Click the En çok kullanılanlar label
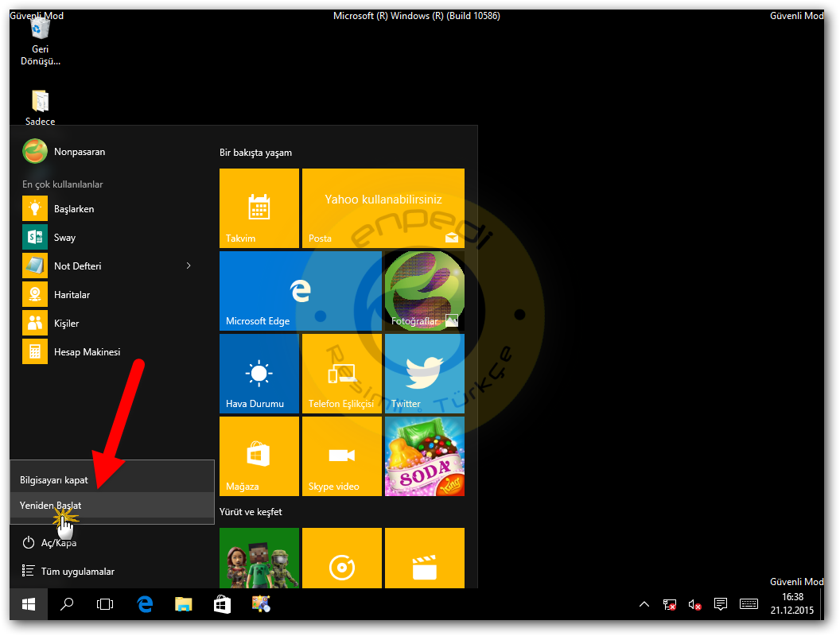 [63, 184]
